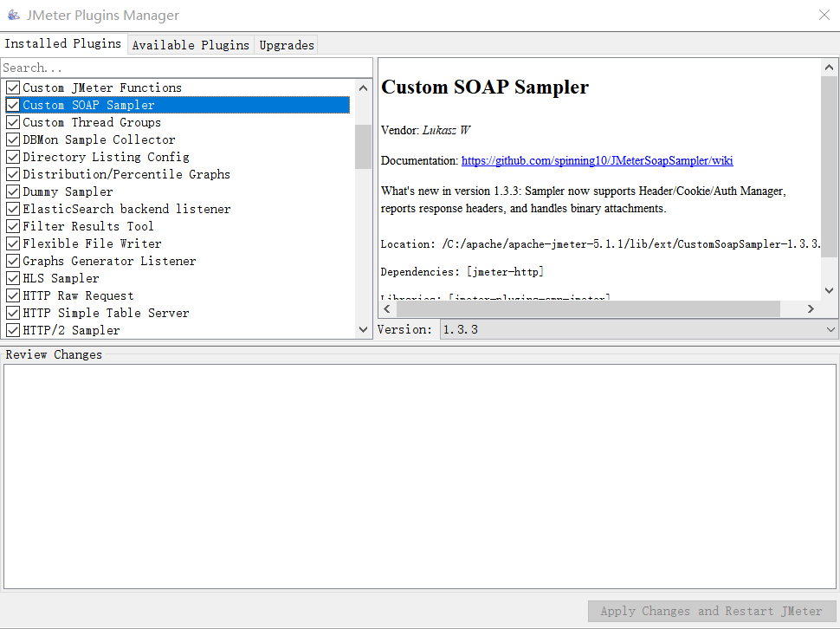Viewport: 840px width, 629px height.
Task: Close the JMeter Plugins Manager window
Action: tap(824, 15)
